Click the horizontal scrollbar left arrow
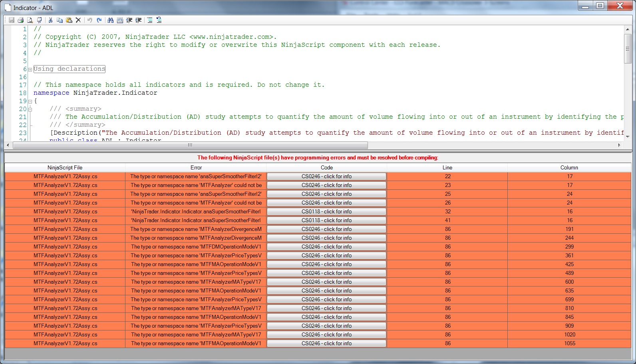The image size is (636, 364). pyautogui.click(x=8, y=145)
